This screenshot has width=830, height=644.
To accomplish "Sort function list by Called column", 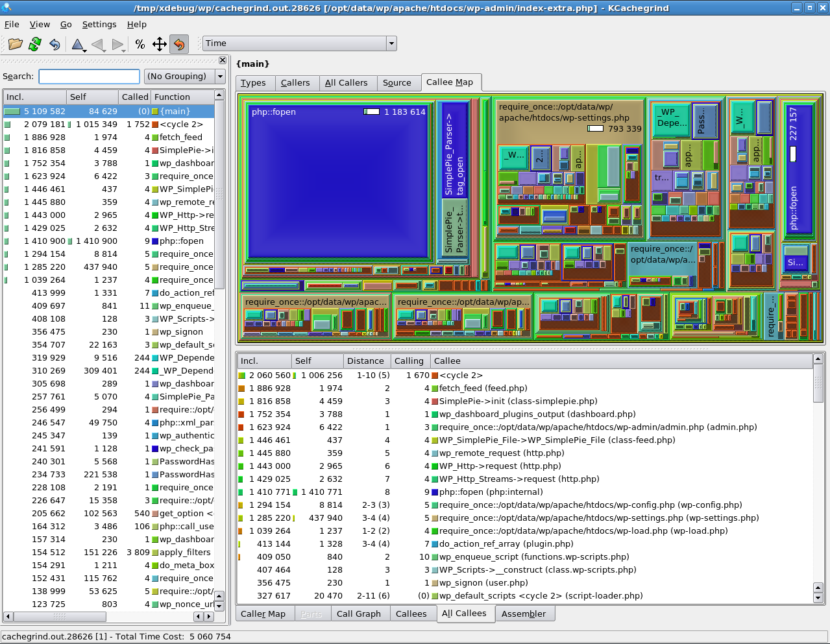I will point(135,97).
